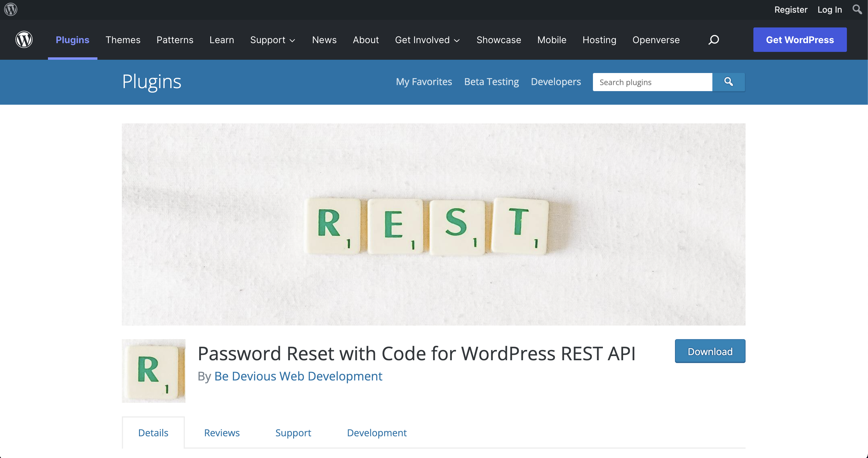
Task: Switch to the Reviews tab
Action: click(x=222, y=433)
